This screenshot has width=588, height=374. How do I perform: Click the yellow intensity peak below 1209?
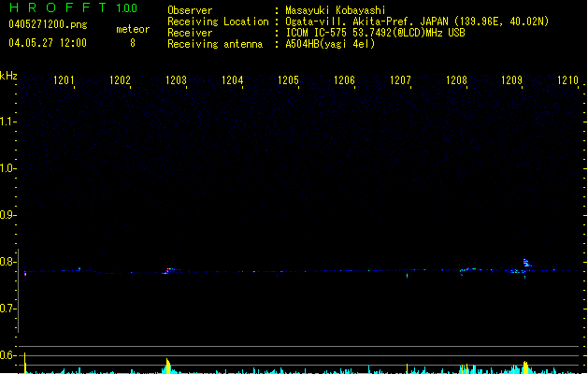tap(525, 367)
